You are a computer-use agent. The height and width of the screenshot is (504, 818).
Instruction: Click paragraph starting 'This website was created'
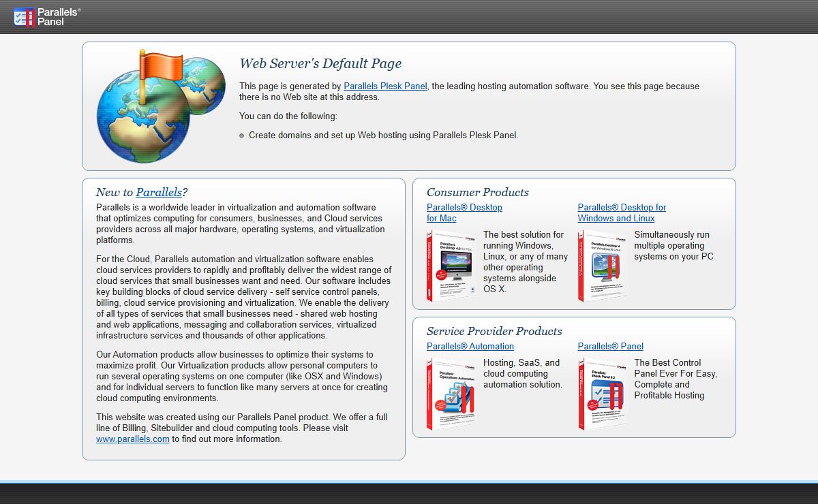coord(242,428)
